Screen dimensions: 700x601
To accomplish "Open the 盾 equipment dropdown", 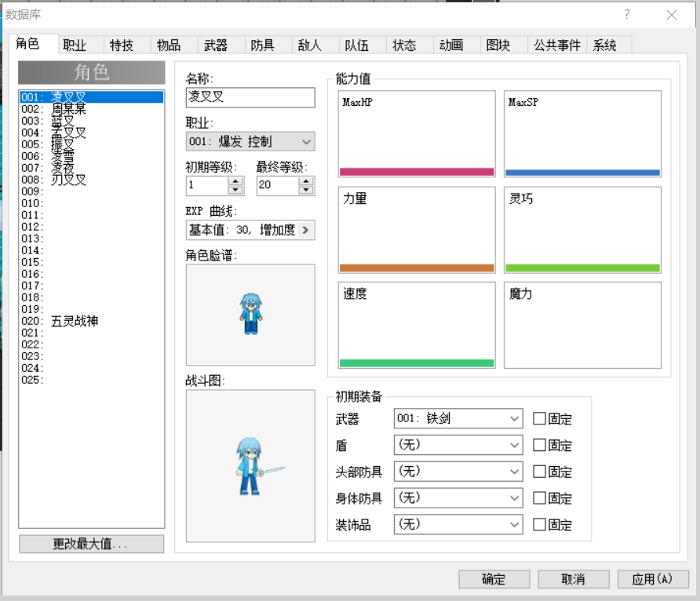I will (x=458, y=445).
